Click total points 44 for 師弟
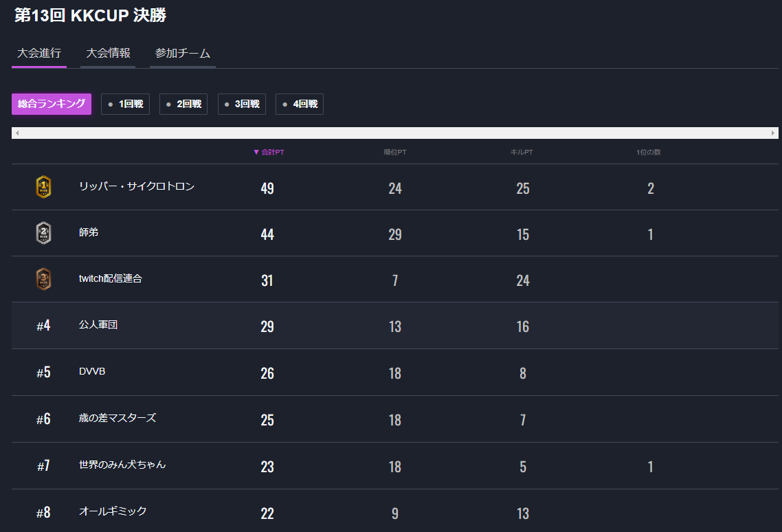 [267, 234]
